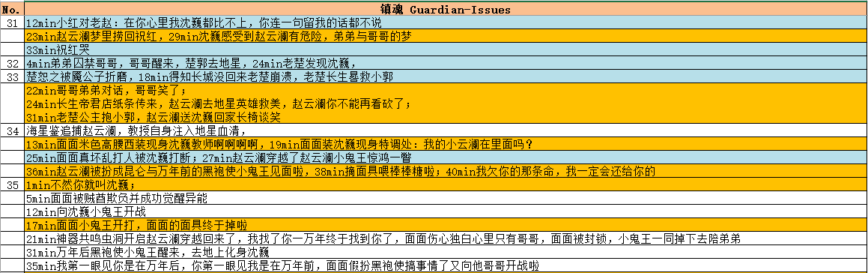This screenshot has width=868, height=273.
Task: Select the cell starting '5min面面被贼酋欺负'
Action: click(x=446, y=198)
